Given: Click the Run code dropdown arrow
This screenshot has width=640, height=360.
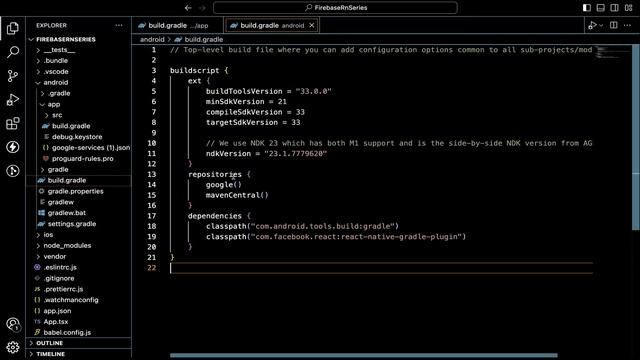Looking at the screenshot, I should point(601,25).
